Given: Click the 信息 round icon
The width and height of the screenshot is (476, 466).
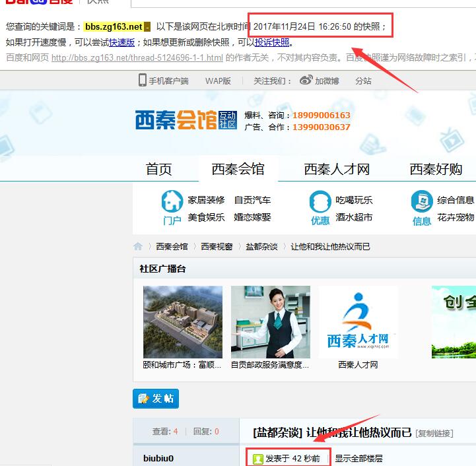Looking at the screenshot, I should pyautogui.click(x=422, y=201).
